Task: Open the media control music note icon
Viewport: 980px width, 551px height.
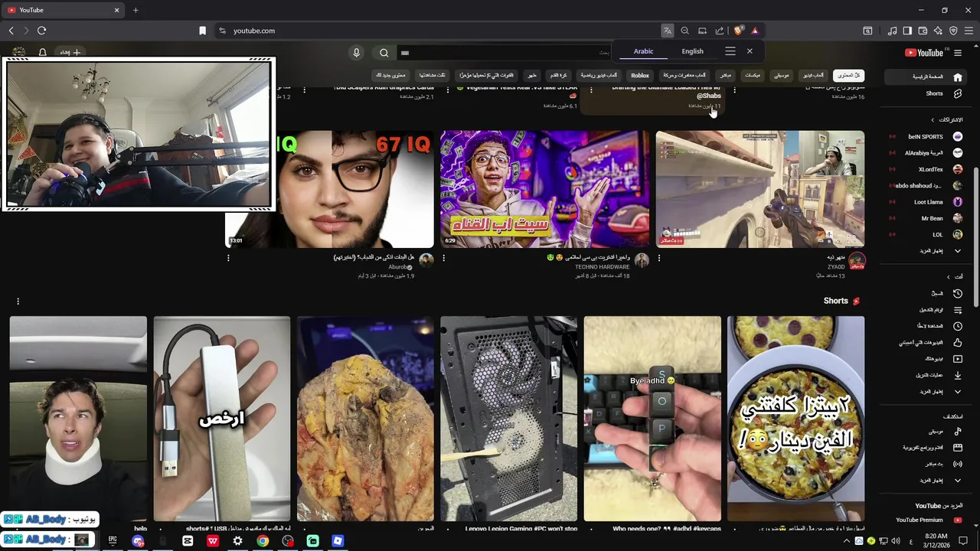Action: point(892,31)
